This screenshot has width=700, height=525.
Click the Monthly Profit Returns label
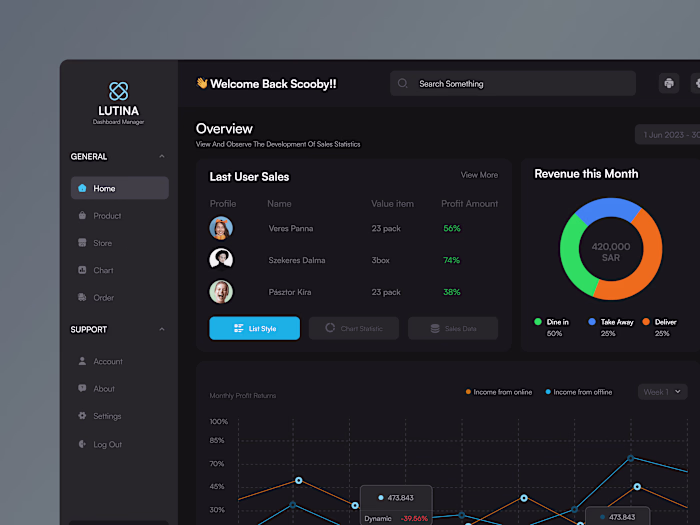click(243, 396)
